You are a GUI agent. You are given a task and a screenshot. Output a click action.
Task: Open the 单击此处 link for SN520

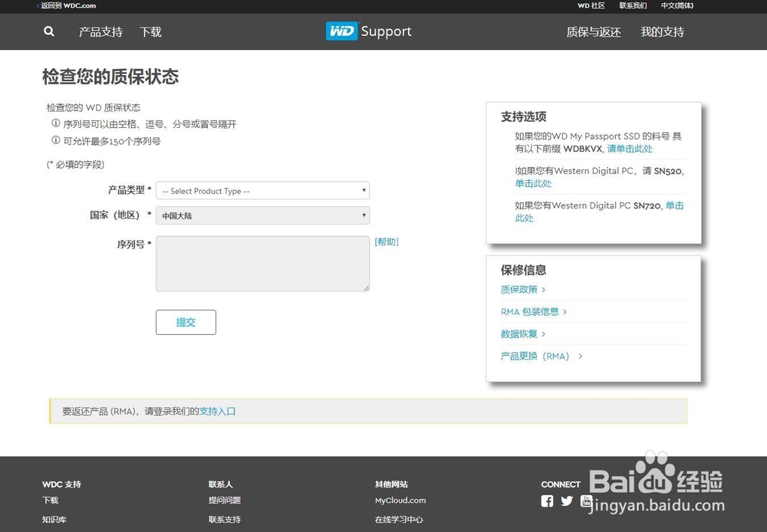point(533,183)
